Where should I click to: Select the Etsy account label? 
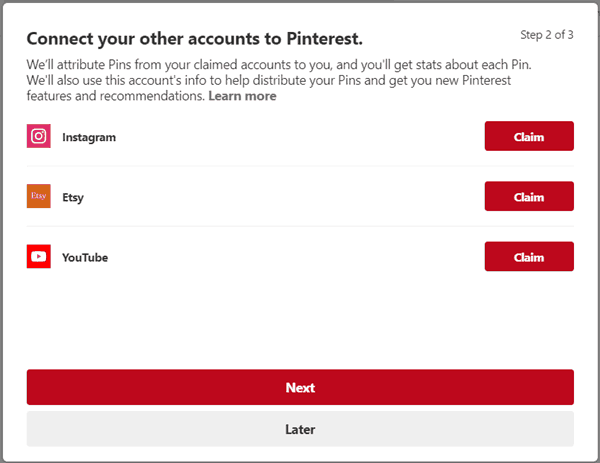(x=73, y=197)
